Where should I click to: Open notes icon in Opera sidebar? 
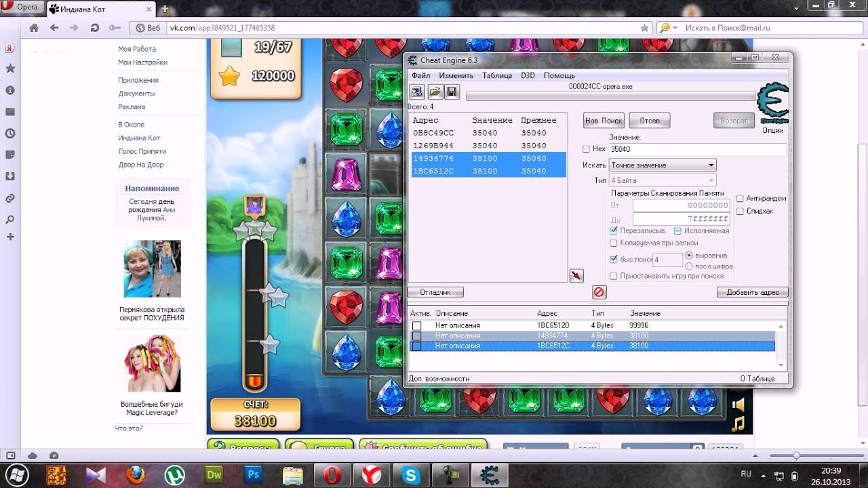click(10, 155)
